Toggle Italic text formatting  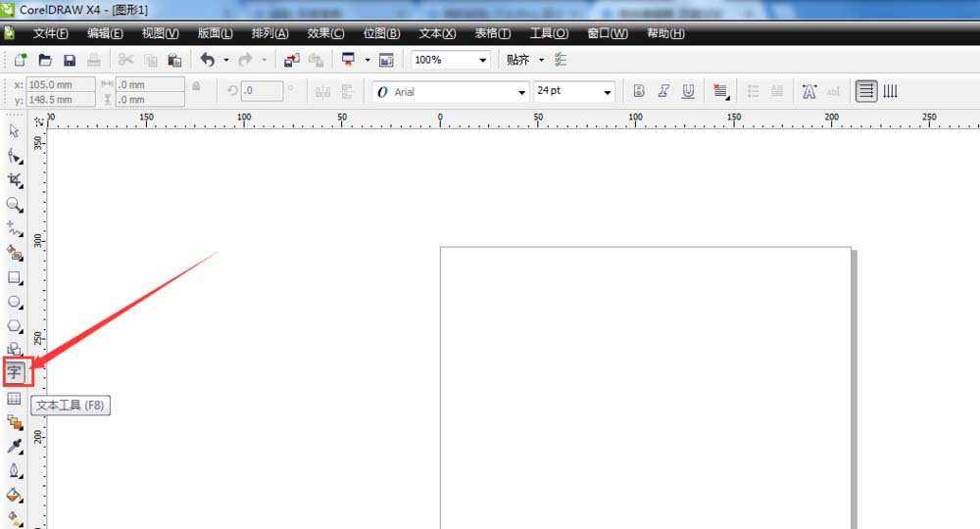pyautogui.click(x=663, y=91)
